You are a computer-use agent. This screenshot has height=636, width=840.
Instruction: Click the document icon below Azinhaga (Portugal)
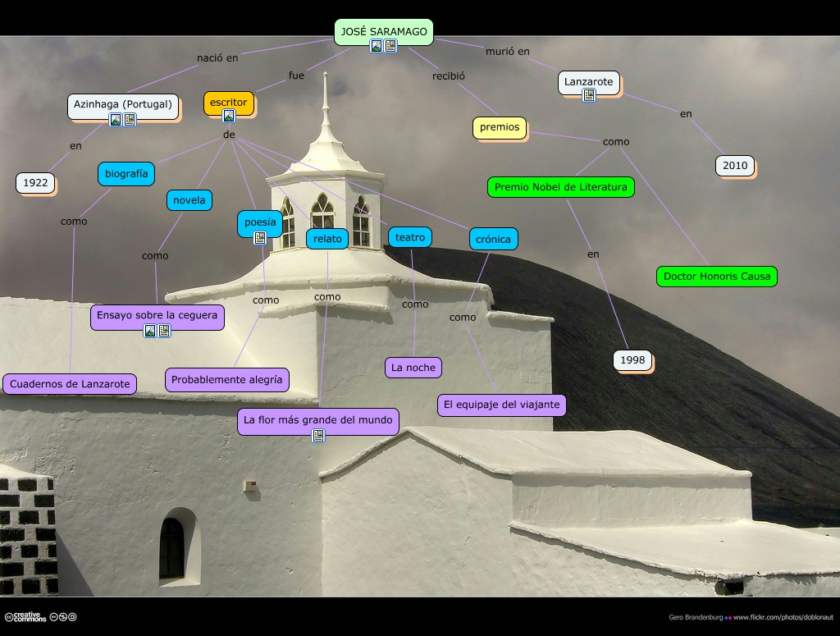(130, 120)
